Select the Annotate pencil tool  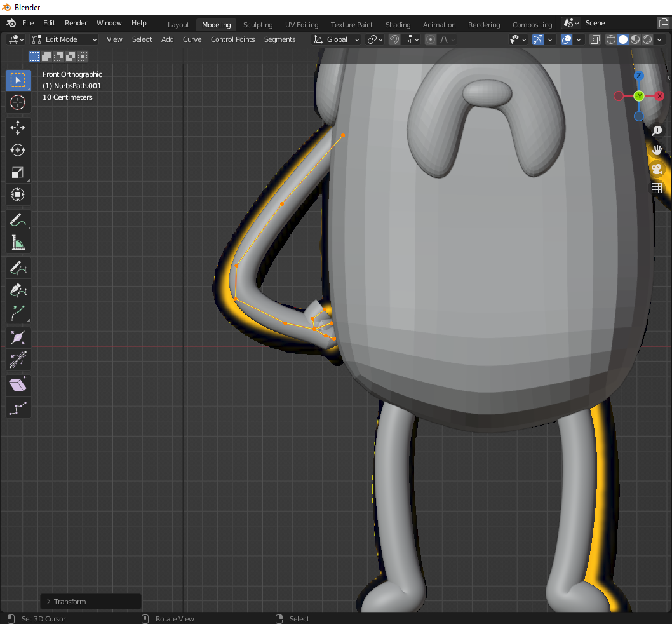(x=18, y=220)
